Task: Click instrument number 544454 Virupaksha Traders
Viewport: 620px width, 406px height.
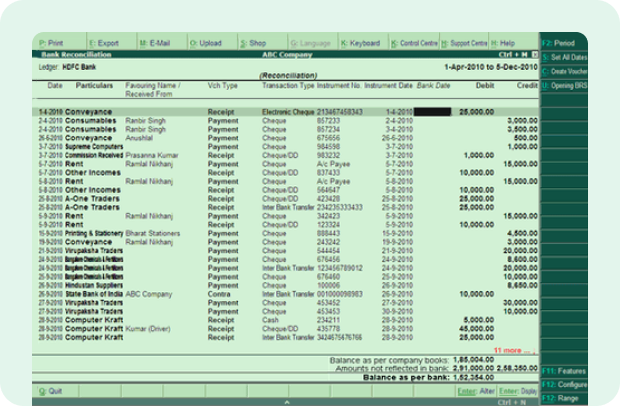Action: click(x=328, y=251)
